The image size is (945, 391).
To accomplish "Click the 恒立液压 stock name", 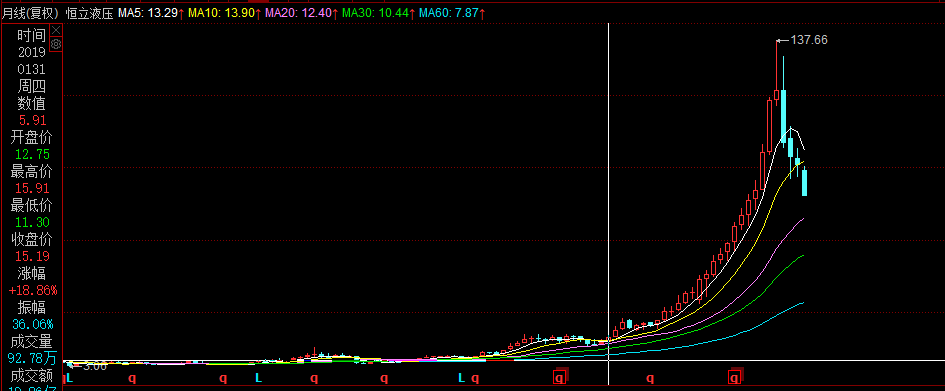I will [x=89, y=13].
